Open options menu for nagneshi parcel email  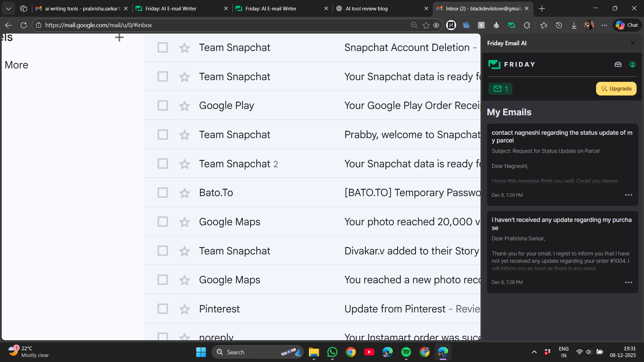(x=629, y=195)
